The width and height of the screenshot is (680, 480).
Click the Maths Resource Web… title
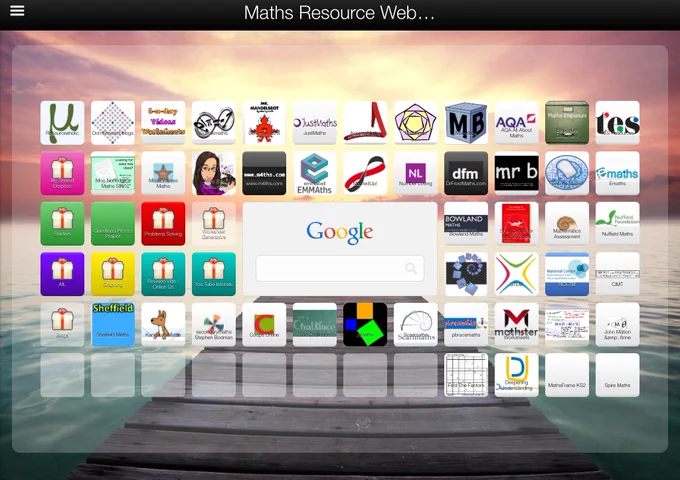[x=339, y=13]
